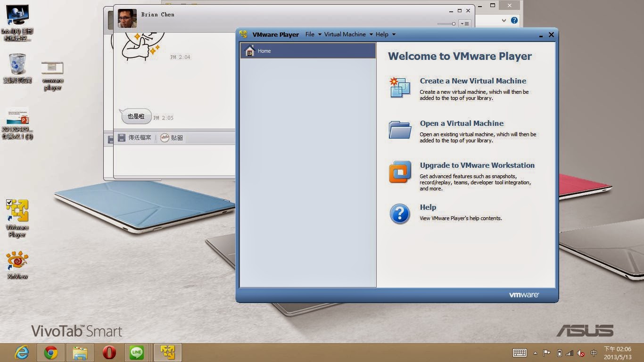
Task: Select the 'vmware player' file on the desktop
Action: click(52, 75)
